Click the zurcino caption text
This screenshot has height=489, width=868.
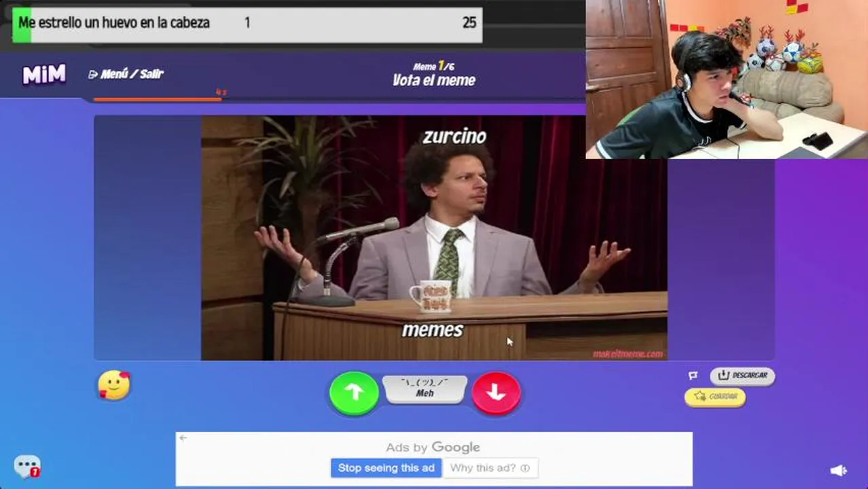coord(454,137)
